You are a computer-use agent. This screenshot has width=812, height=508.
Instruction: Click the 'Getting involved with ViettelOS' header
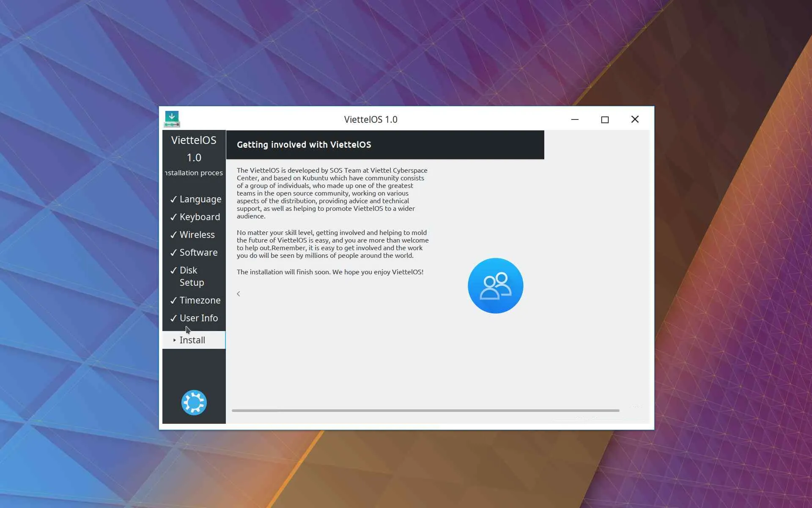point(304,145)
